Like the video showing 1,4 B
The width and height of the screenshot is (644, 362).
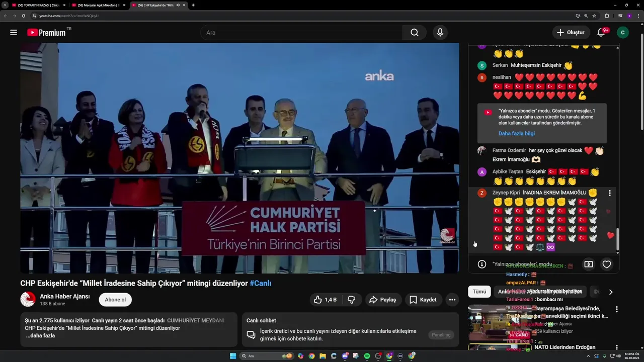tap(326, 300)
